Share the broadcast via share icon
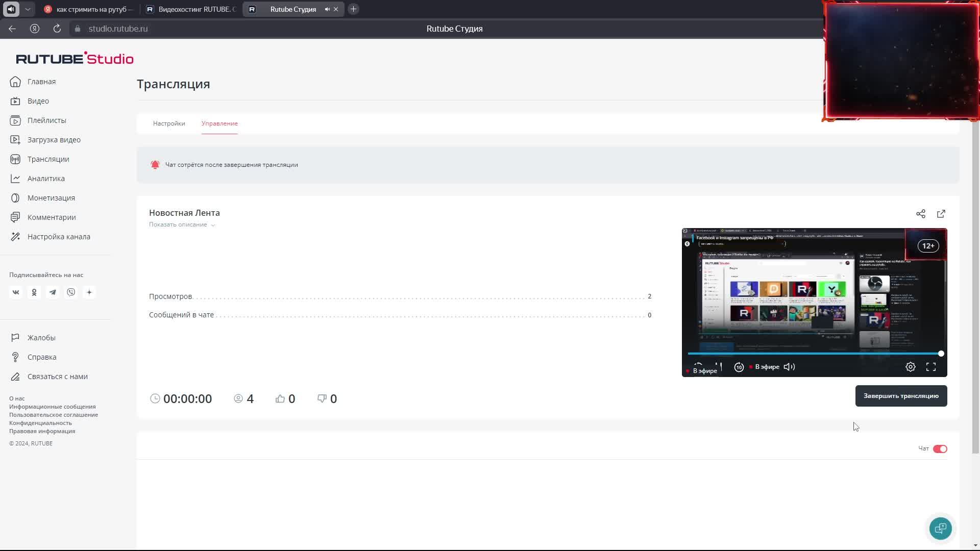 pos(921,214)
